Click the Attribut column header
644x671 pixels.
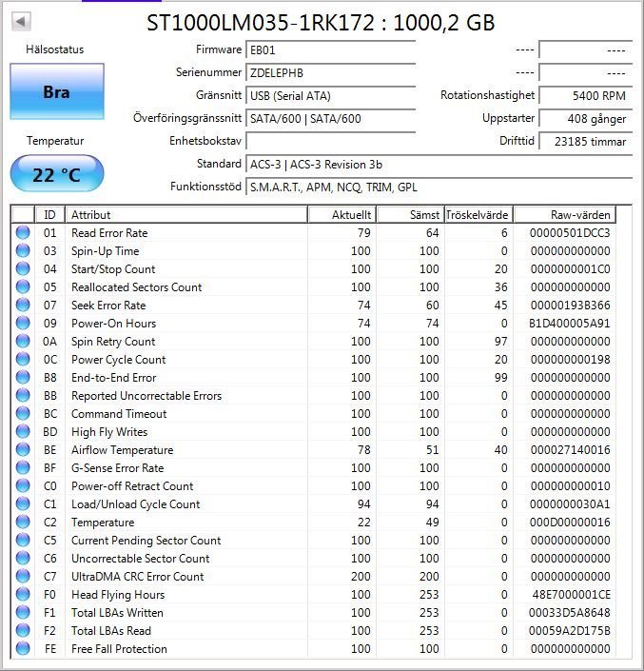click(x=186, y=215)
